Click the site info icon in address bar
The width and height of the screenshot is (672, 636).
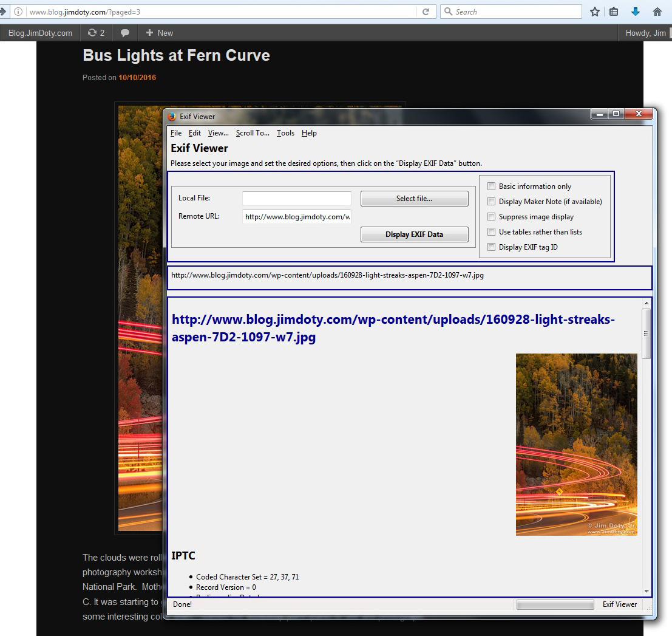click(x=18, y=12)
